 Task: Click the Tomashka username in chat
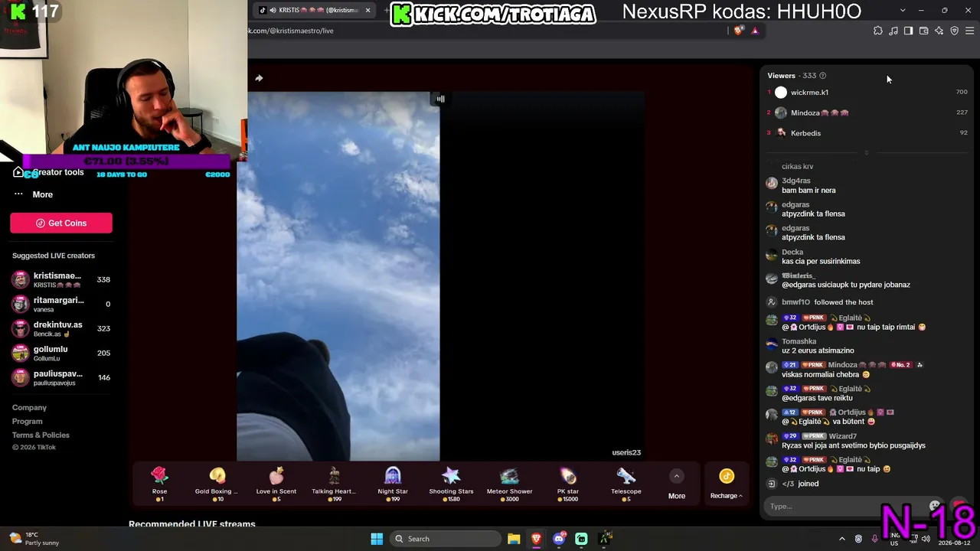point(799,341)
